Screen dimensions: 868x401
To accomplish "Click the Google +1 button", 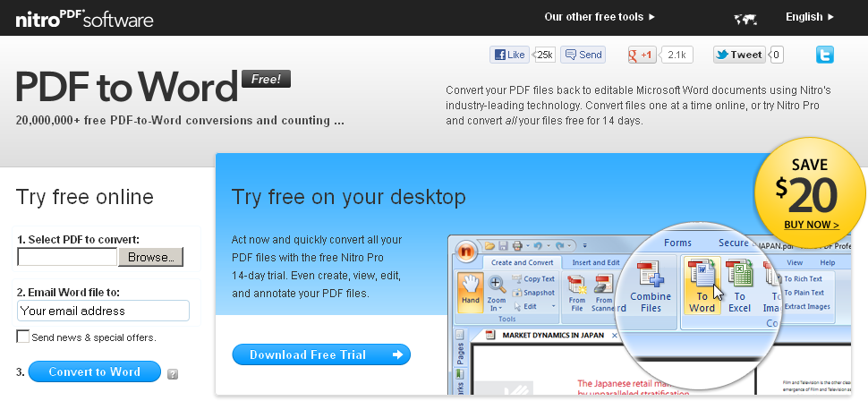I will pyautogui.click(x=642, y=55).
